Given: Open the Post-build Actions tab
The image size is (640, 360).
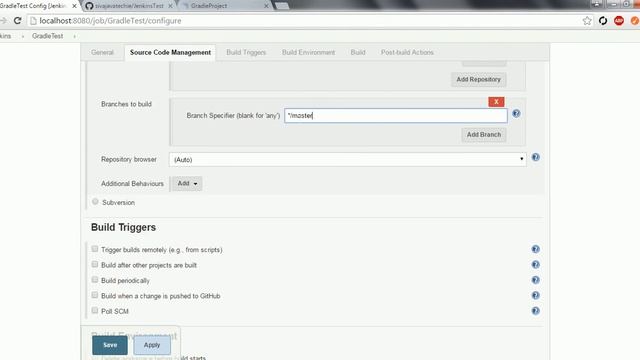Looking at the screenshot, I should point(407,52).
